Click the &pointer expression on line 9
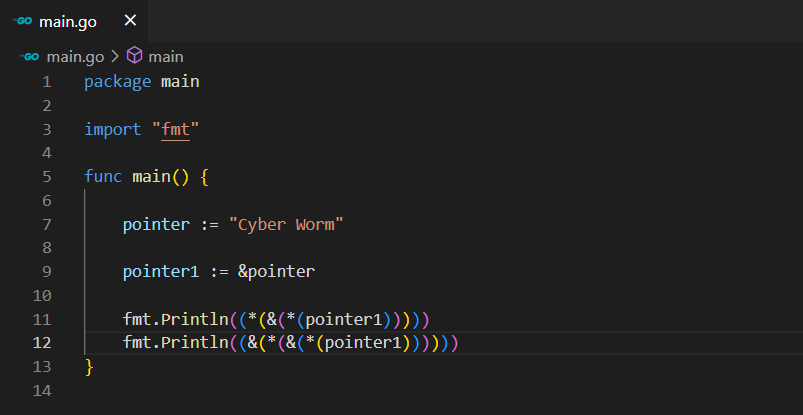This screenshot has height=415, width=803. tap(281, 272)
